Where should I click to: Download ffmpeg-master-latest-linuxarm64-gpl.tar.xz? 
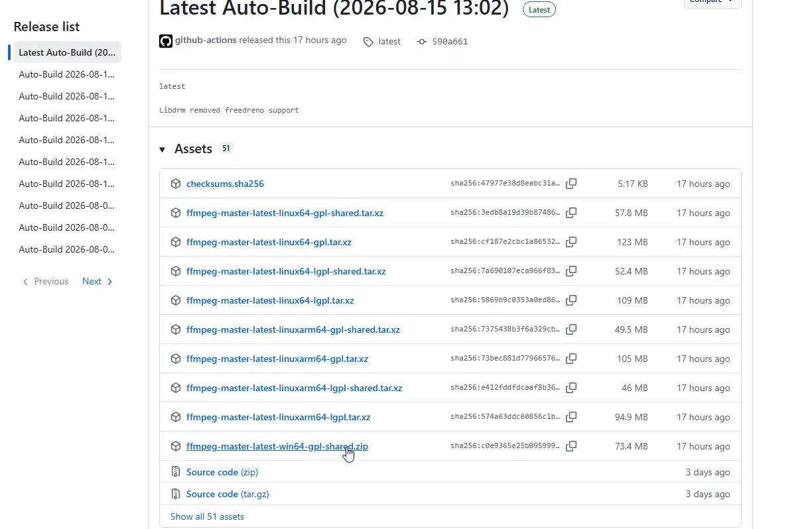click(x=277, y=359)
